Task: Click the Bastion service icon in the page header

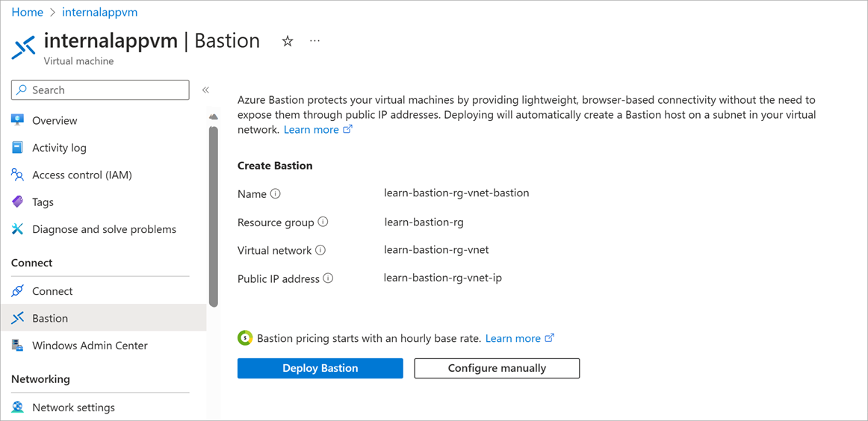Action: click(23, 48)
